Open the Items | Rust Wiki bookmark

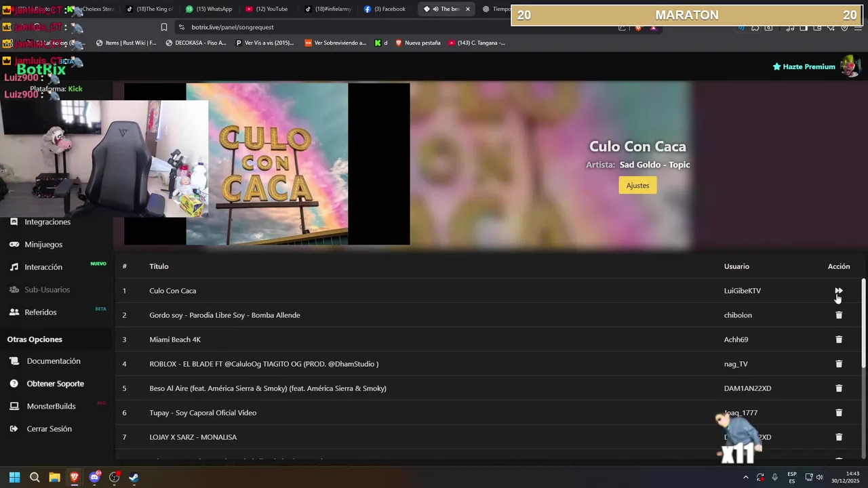tap(126, 43)
